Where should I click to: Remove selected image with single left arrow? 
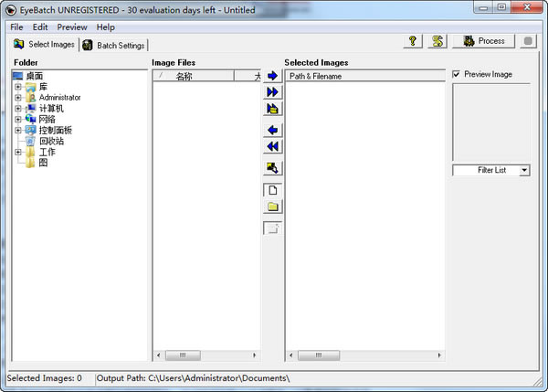tap(272, 130)
